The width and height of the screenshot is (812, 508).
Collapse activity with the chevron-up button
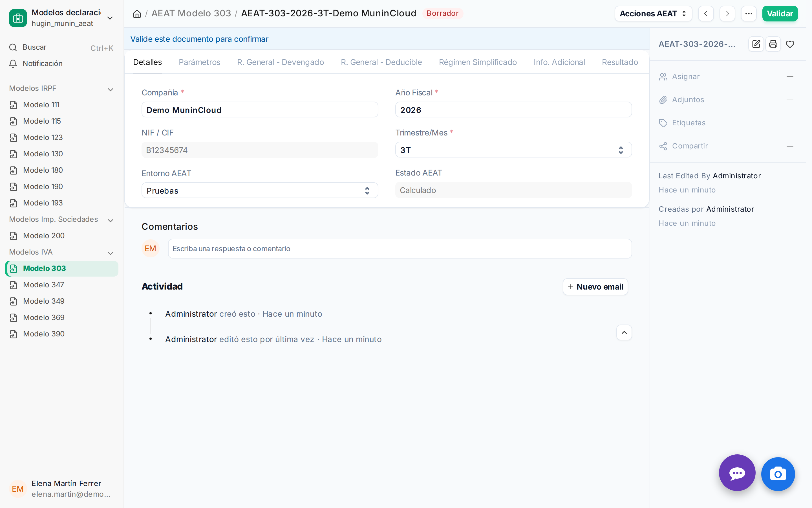(624, 333)
